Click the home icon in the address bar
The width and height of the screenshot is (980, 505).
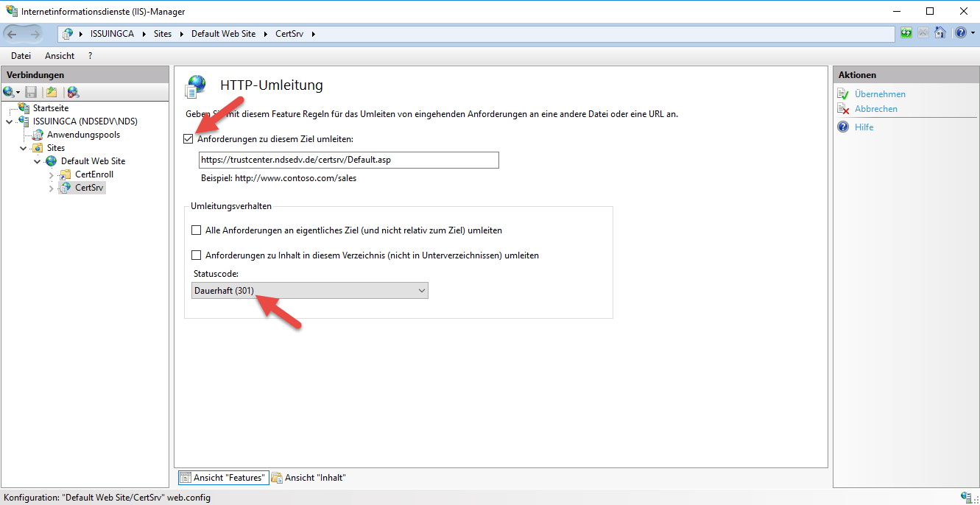pyautogui.click(x=940, y=33)
